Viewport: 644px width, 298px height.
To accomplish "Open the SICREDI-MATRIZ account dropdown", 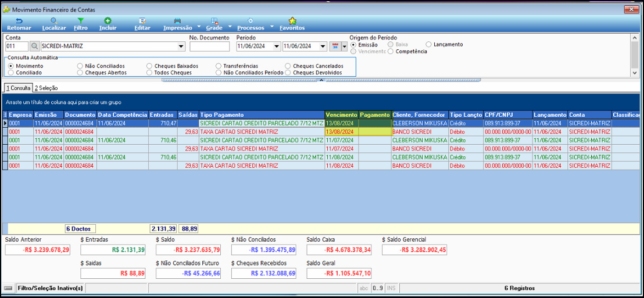I will [x=181, y=47].
